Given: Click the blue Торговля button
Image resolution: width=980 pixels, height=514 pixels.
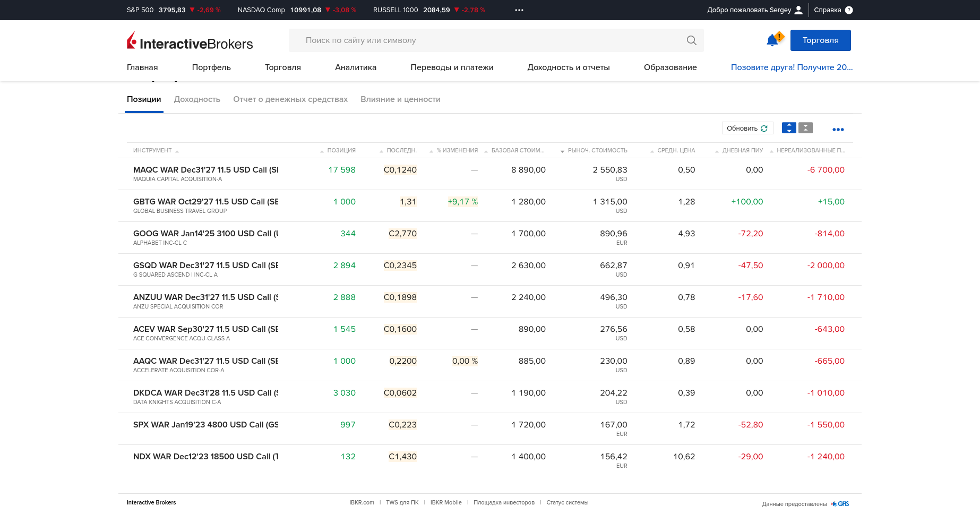Looking at the screenshot, I should 820,40.
